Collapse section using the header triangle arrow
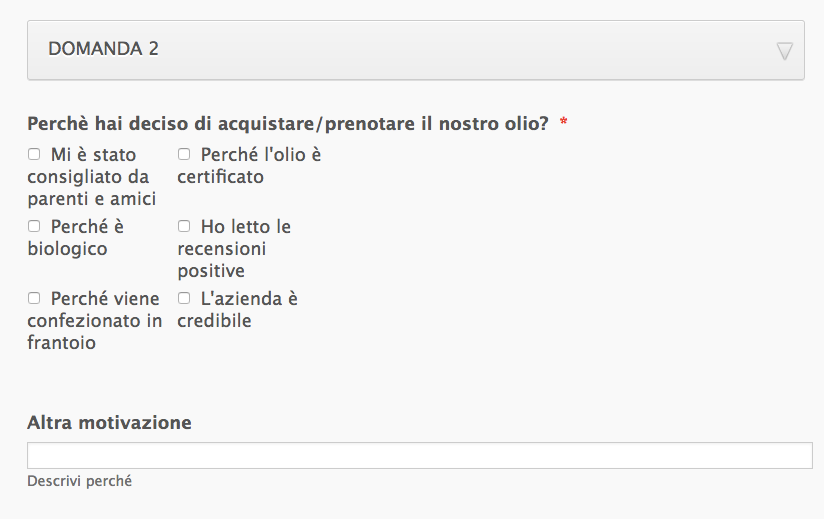 coord(785,51)
